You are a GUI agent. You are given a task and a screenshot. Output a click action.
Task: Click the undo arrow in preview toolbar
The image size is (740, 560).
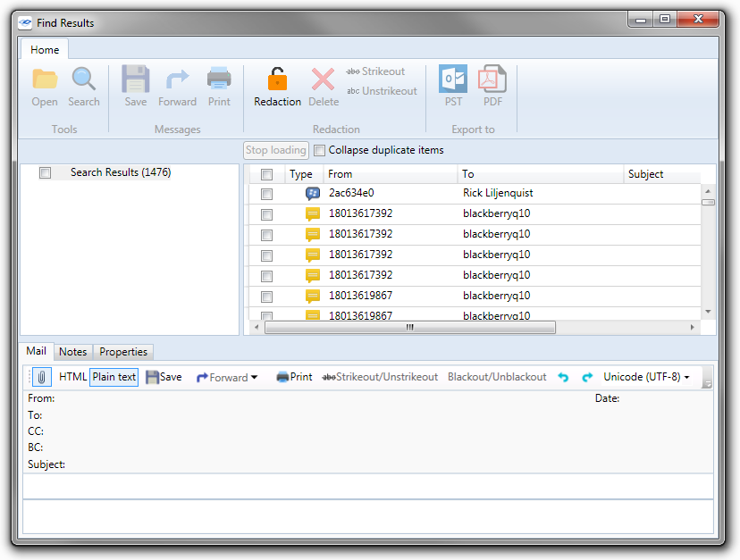pyautogui.click(x=563, y=378)
